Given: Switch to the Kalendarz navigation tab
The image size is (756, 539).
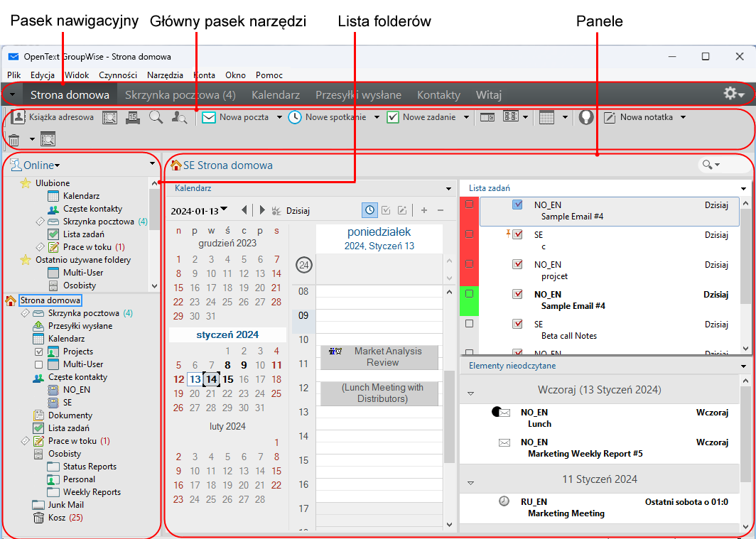Looking at the screenshot, I should coord(275,94).
